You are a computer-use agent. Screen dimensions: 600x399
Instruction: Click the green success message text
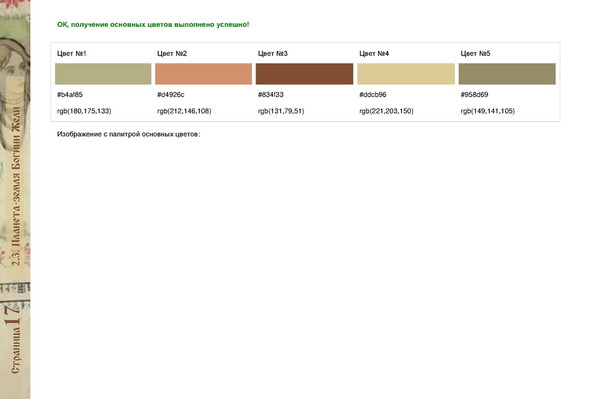click(x=153, y=24)
